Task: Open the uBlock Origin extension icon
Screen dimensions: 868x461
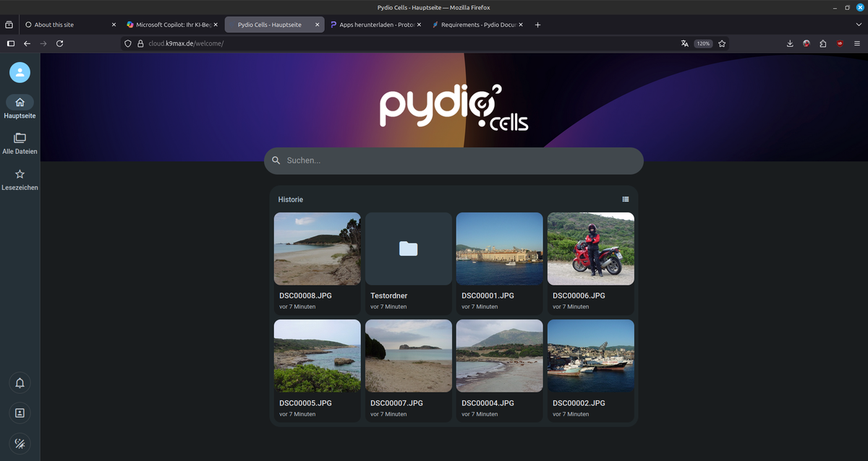Action: [x=840, y=43]
